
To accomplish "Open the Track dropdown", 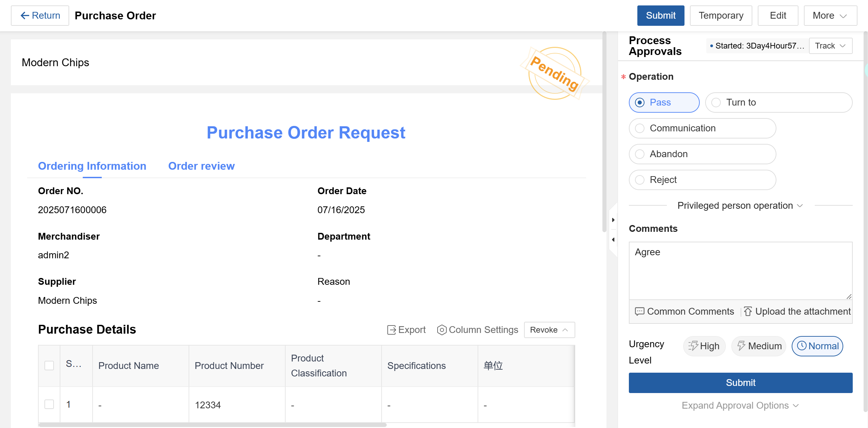I will [830, 46].
